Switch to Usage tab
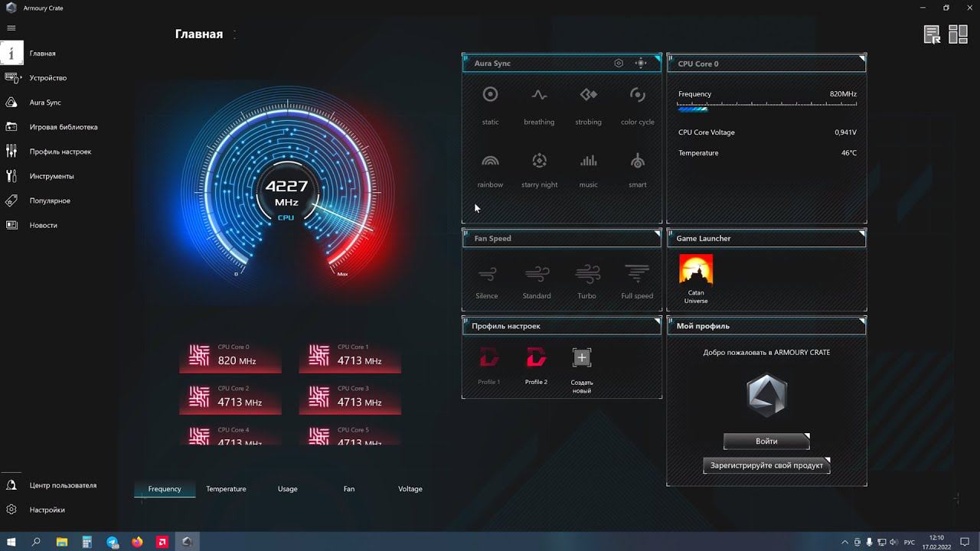 pos(288,489)
